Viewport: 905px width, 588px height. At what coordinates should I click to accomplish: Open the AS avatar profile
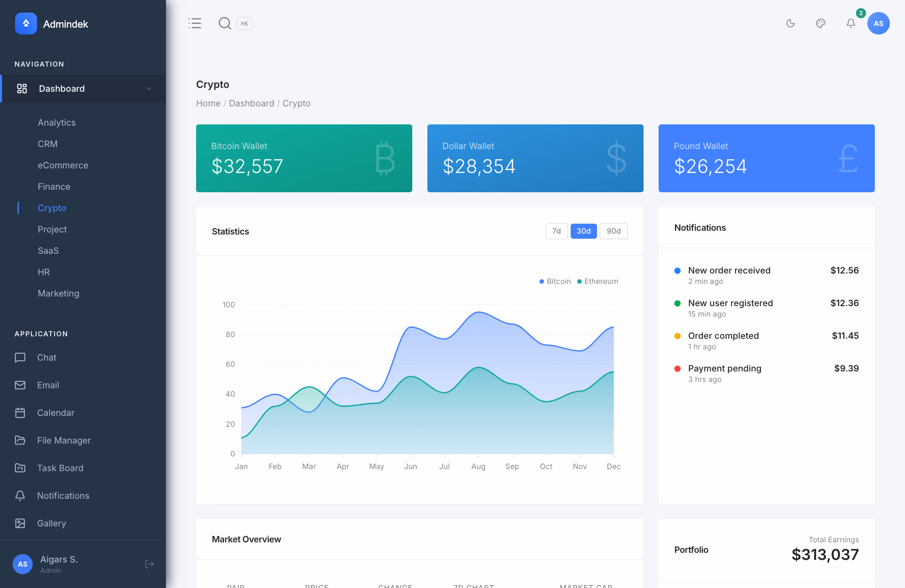[x=878, y=23]
